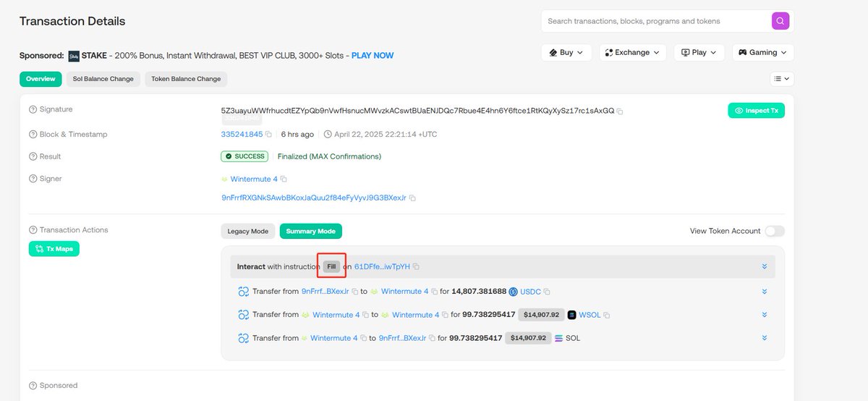868x401 pixels.
Task: Click the WSOL token logo
Action: tap(572, 315)
